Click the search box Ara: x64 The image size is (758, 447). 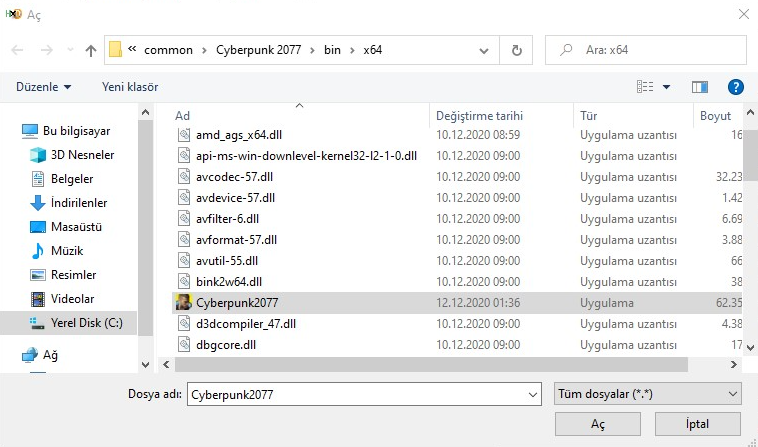(646, 50)
